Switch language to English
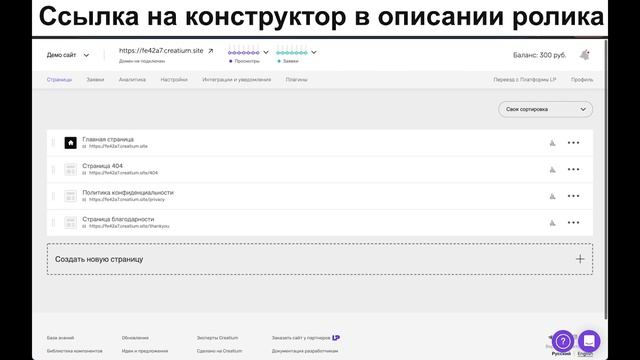Image resolution: width=640 pixels, height=360 pixels. pos(585,354)
